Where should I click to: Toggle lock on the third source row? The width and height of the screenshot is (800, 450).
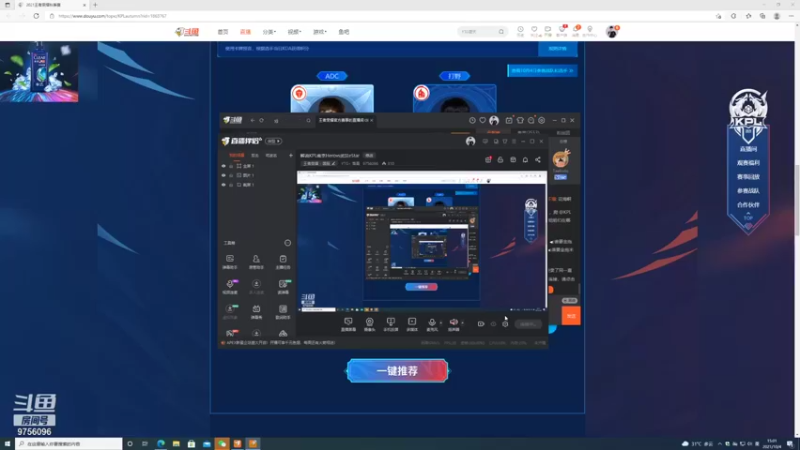(x=231, y=185)
